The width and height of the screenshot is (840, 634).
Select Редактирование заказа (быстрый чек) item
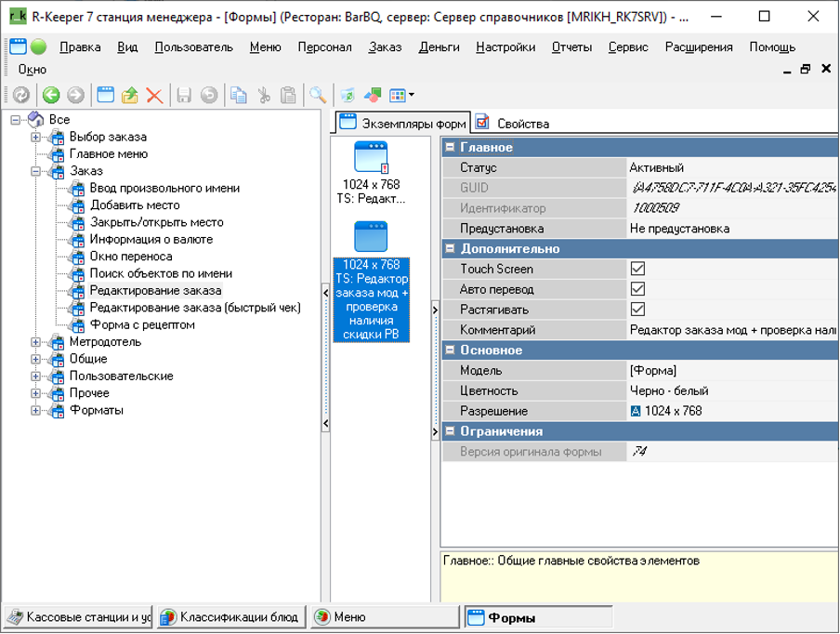click(x=195, y=308)
